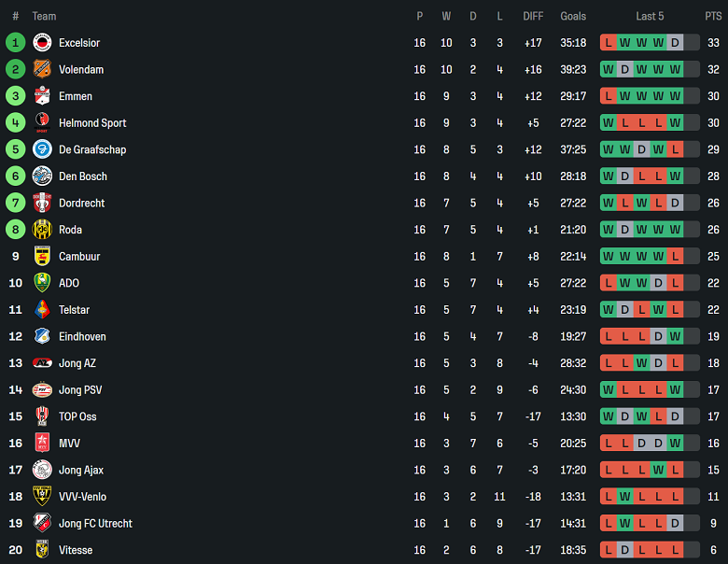This screenshot has height=564, width=728.
Task: Click the Vitesse club crest
Action: coord(42,550)
